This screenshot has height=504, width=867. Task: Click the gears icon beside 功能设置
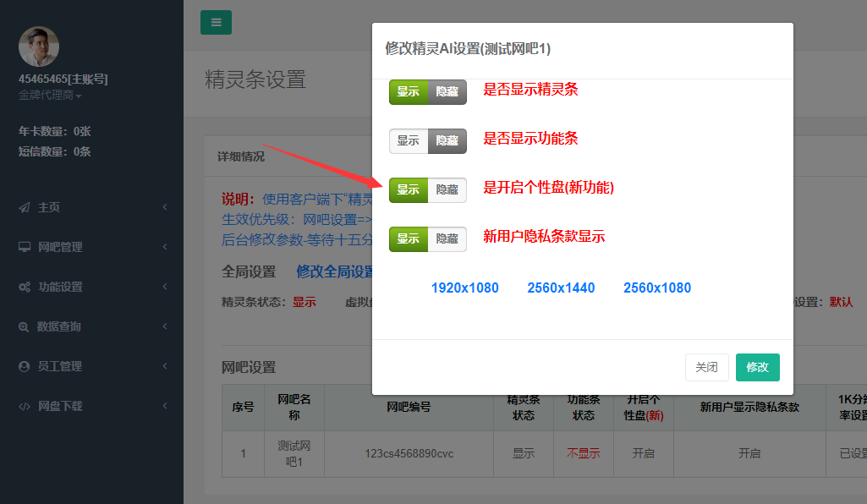(x=25, y=287)
